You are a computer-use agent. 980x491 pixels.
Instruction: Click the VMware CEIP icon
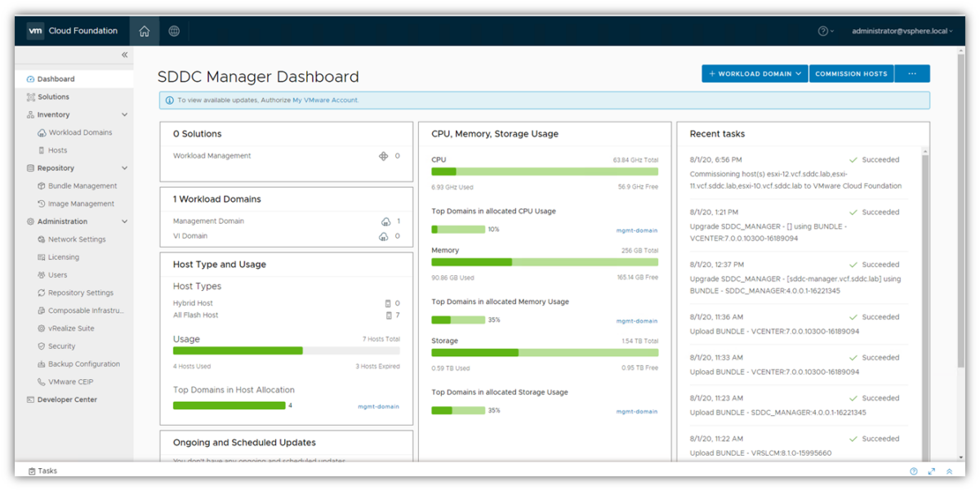click(42, 382)
